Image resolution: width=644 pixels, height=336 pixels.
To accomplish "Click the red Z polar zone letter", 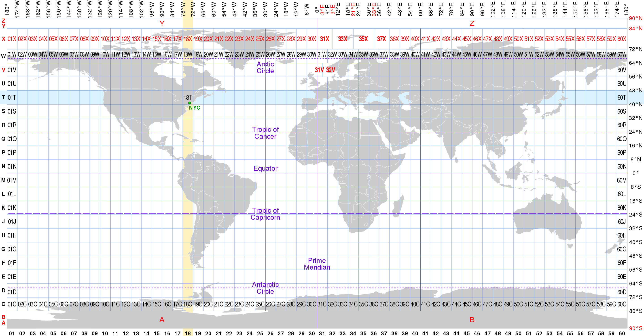I will (472, 23).
